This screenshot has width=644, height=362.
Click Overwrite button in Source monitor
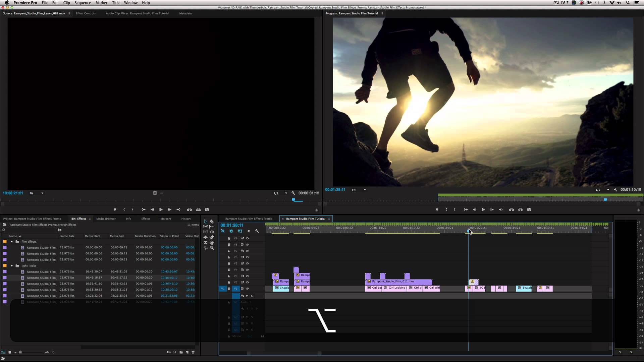coord(198,209)
